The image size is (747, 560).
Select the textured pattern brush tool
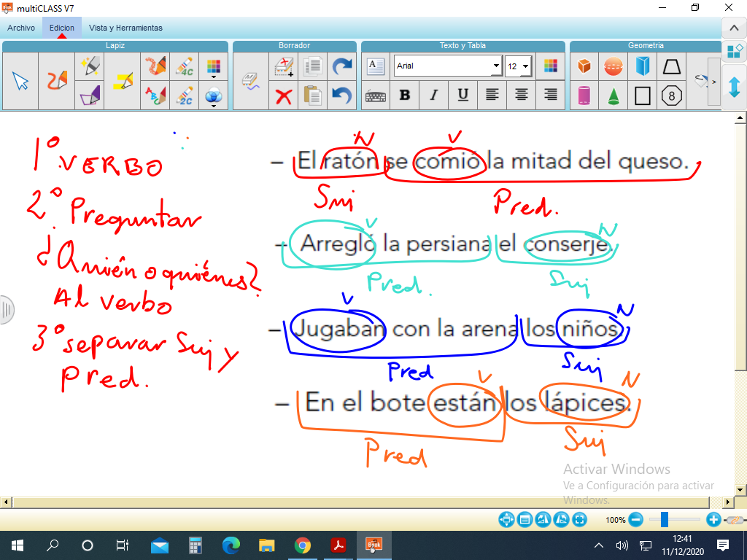155,66
